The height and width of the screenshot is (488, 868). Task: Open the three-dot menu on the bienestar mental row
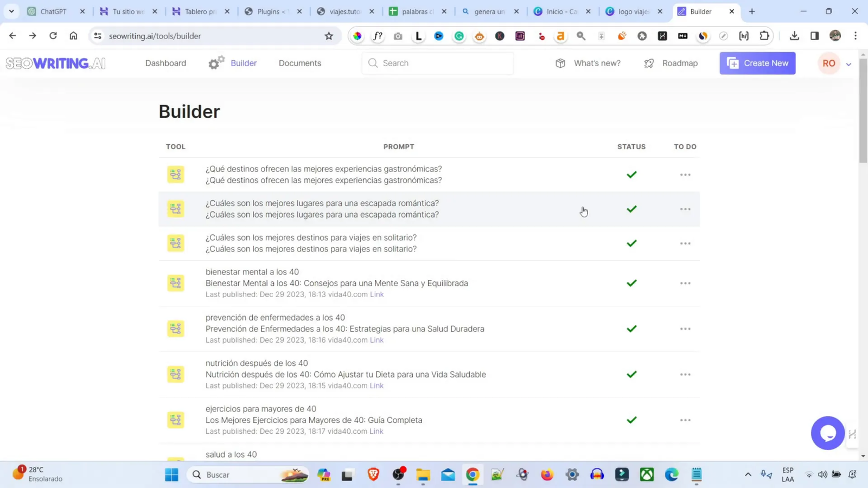(685, 282)
